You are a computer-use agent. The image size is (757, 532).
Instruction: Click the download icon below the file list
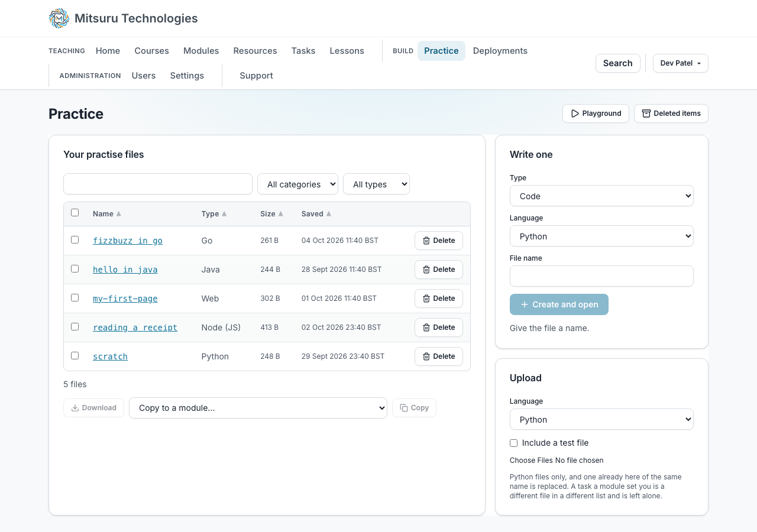click(75, 408)
